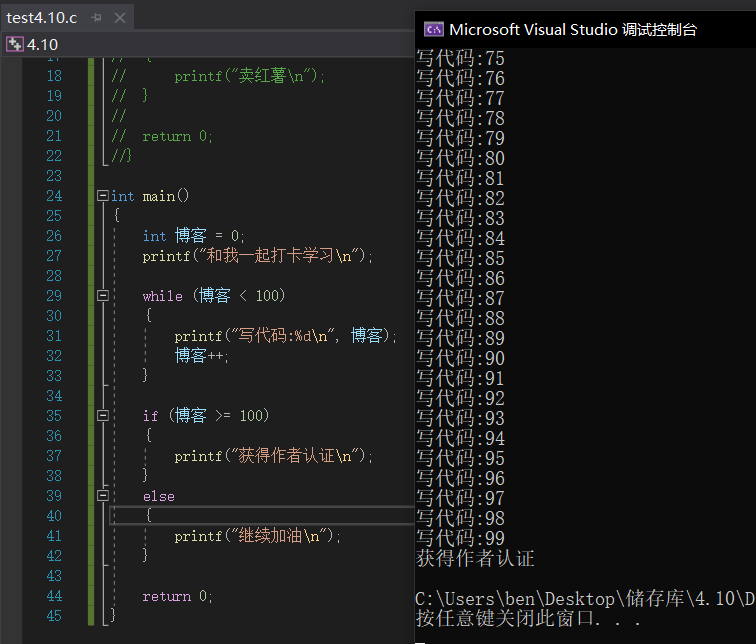Click line number 24 in the gutter
The width and height of the screenshot is (756, 644).
54,196
